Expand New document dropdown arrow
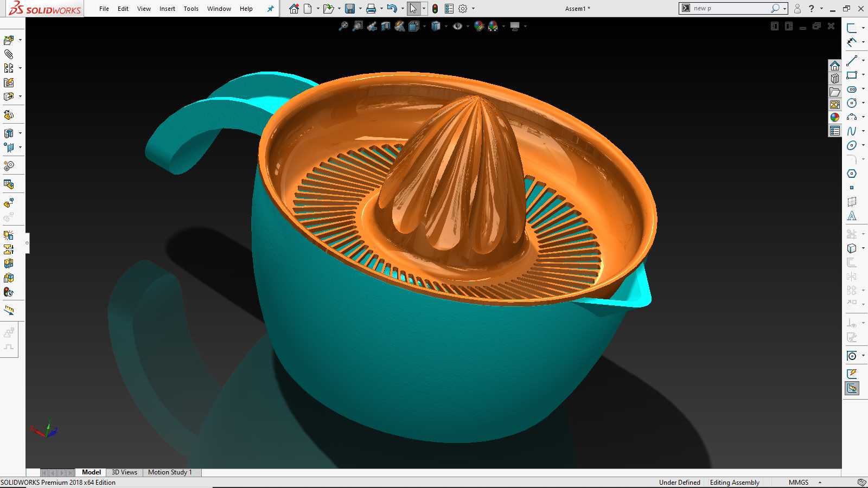The width and height of the screenshot is (868, 488). coord(318,9)
